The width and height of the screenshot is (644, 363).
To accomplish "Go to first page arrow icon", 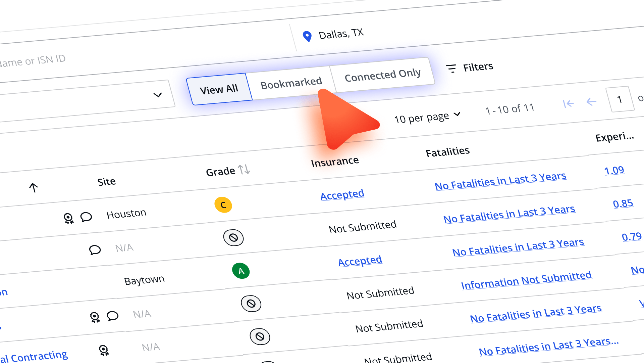I will pyautogui.click(x=568, y=103).
